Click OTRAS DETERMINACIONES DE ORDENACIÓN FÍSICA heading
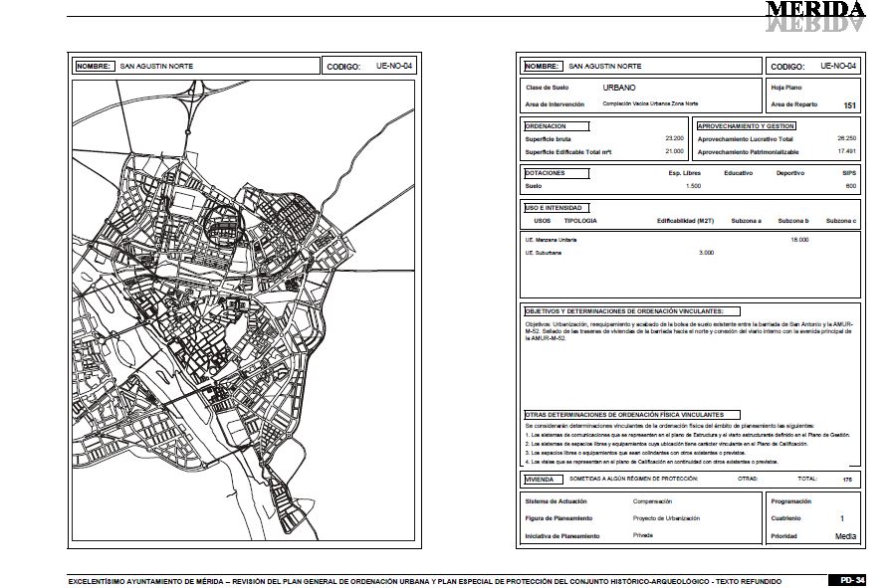The image size is (894, 588). click(632, 415)
